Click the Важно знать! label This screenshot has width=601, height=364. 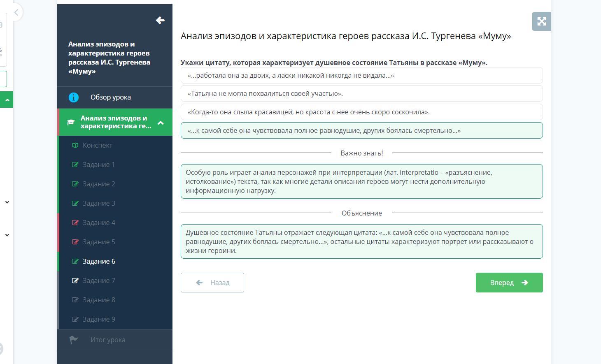pyautogui.click(x=362, y=153)
